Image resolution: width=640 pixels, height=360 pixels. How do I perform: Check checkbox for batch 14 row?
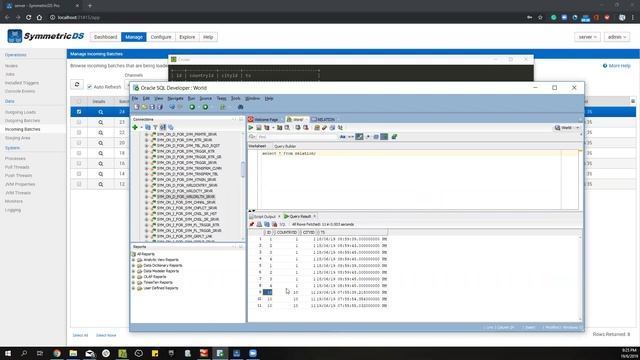click(79, 174)
